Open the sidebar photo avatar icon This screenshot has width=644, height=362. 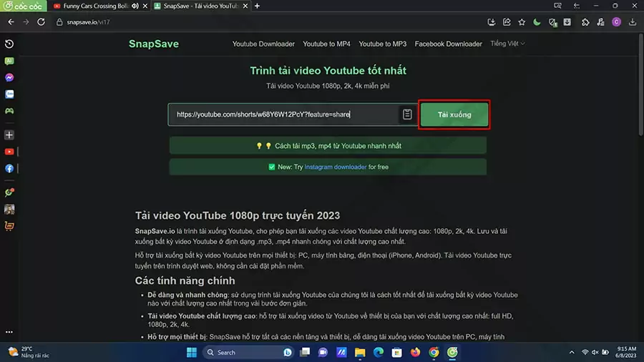(x=9, y=210)
